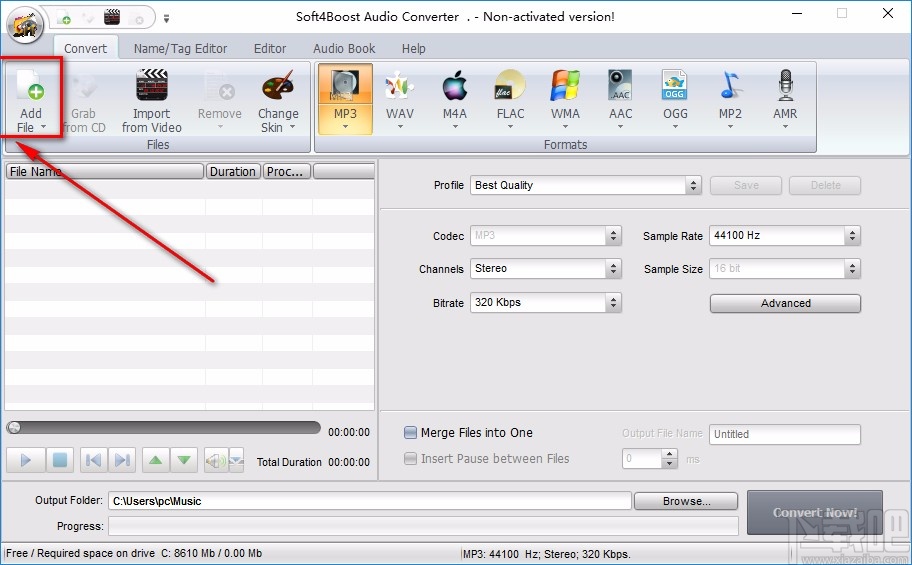
Task: Click the quick-access add file icon
Action: pyautogui.click(x=64, y=17)
